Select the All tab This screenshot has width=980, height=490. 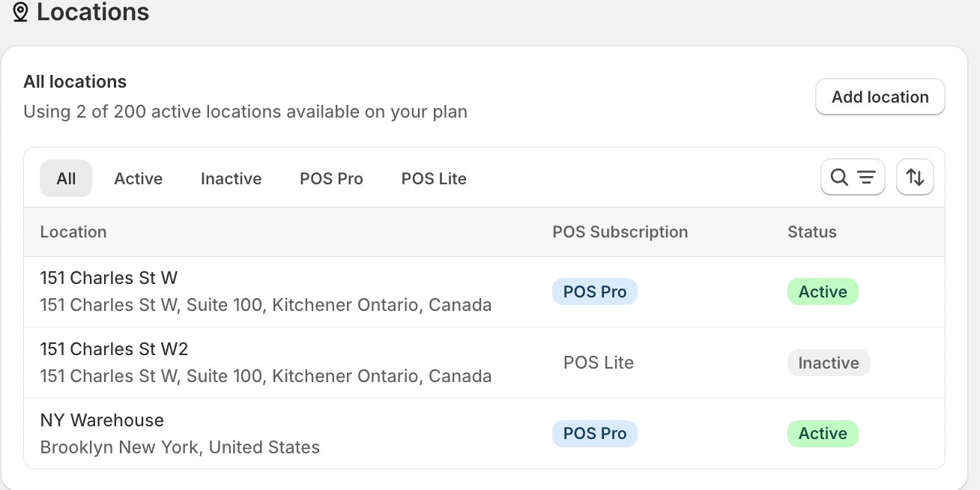(x=66, y=179)
